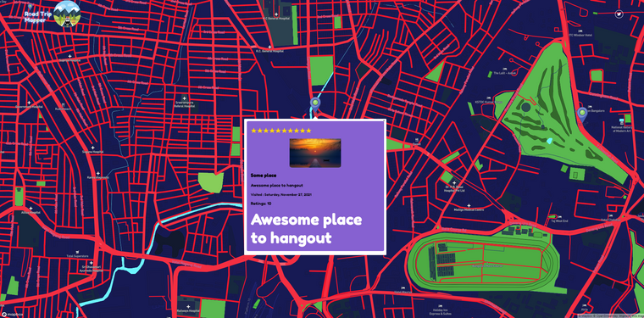Click the Road Trip Mapper title text

pyautogui.click(x=37, y=16)
